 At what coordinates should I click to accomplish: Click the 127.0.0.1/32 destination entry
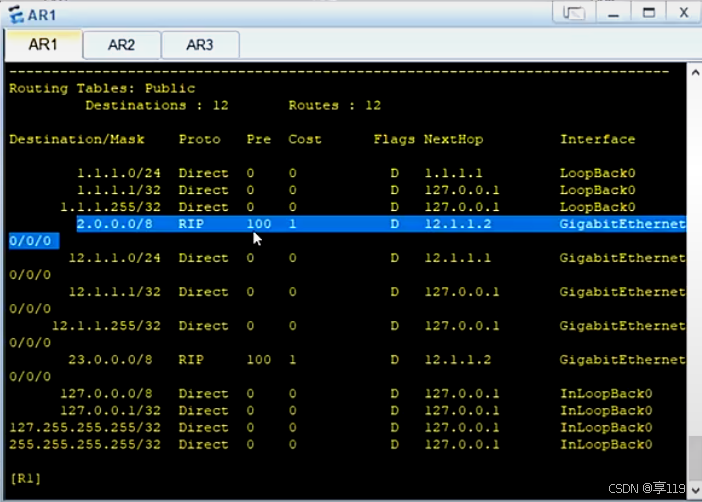110,411
